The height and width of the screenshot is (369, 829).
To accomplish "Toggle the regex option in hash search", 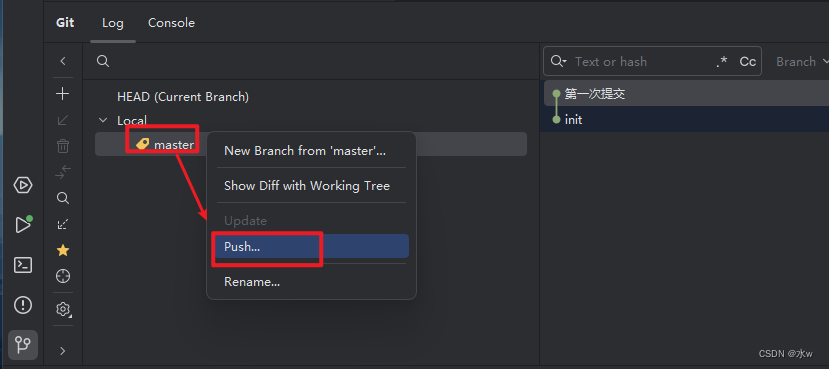I will 722,62.
